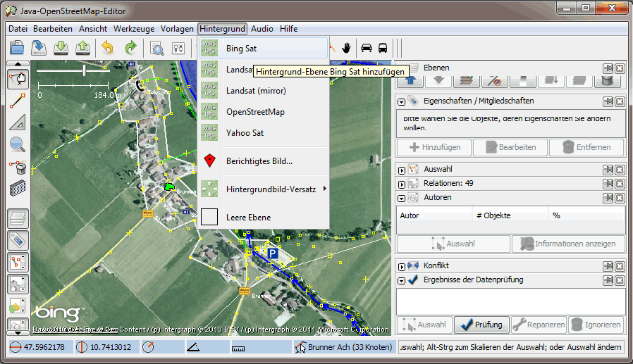Click the undo arrow in the toolbar
633x364 pixels.
click(x=107, y=48)
